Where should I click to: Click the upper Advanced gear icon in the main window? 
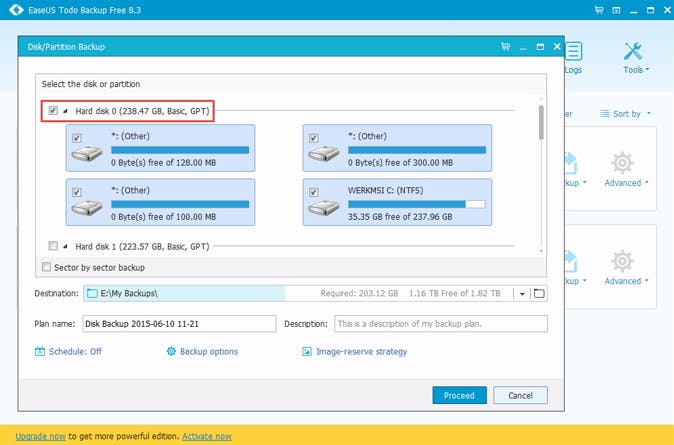pos(622,163)
